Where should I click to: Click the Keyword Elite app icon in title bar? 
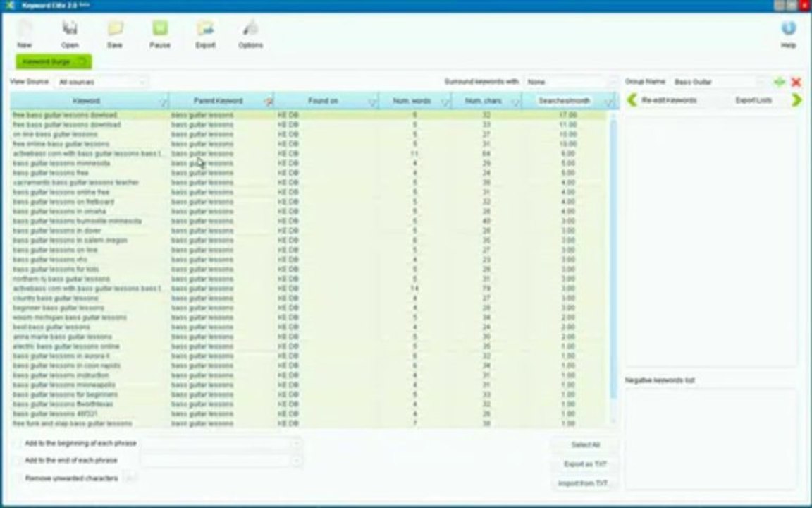coord(10,5)
